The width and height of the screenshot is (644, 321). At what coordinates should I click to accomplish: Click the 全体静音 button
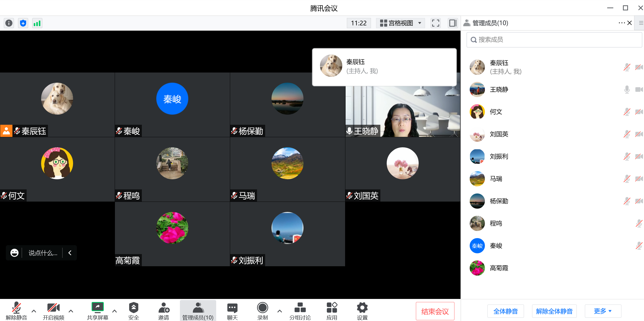click(505, 311)
